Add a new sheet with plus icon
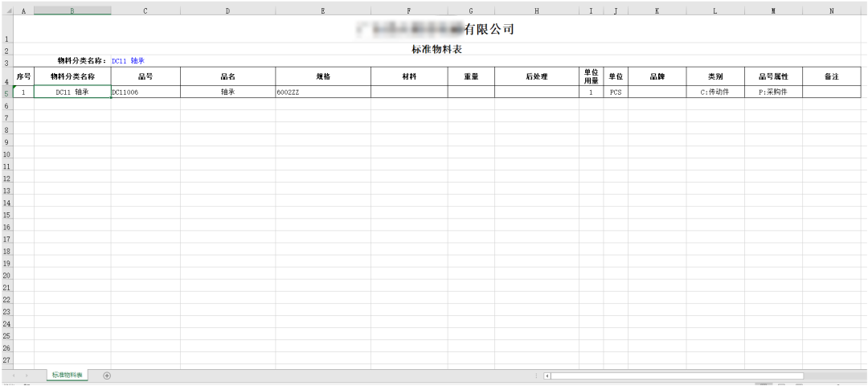The image size is (868, 386). point(107,375)
